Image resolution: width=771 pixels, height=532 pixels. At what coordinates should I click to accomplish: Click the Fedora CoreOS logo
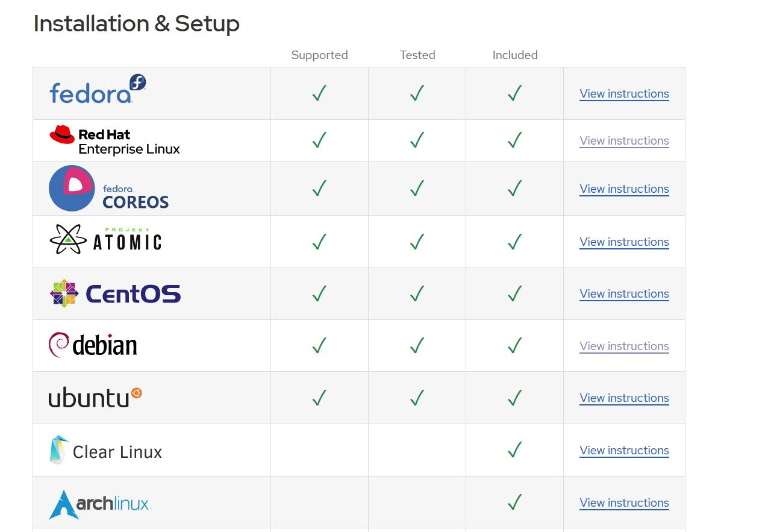pos(109,189)
